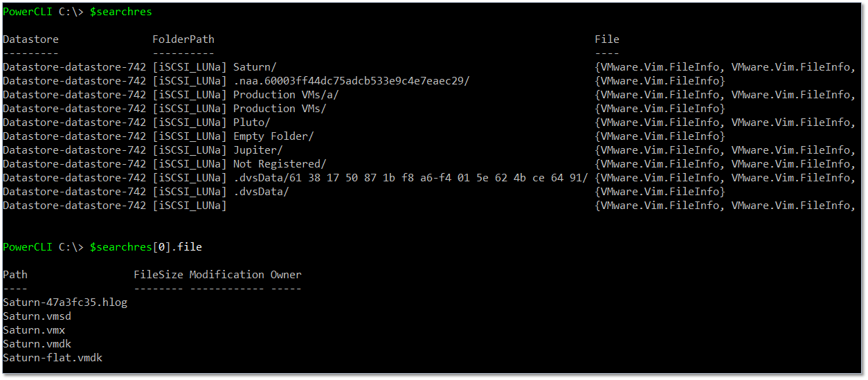The image size is (868, 380).
Task: Click the FileSize column header
Action: (159, 275)
